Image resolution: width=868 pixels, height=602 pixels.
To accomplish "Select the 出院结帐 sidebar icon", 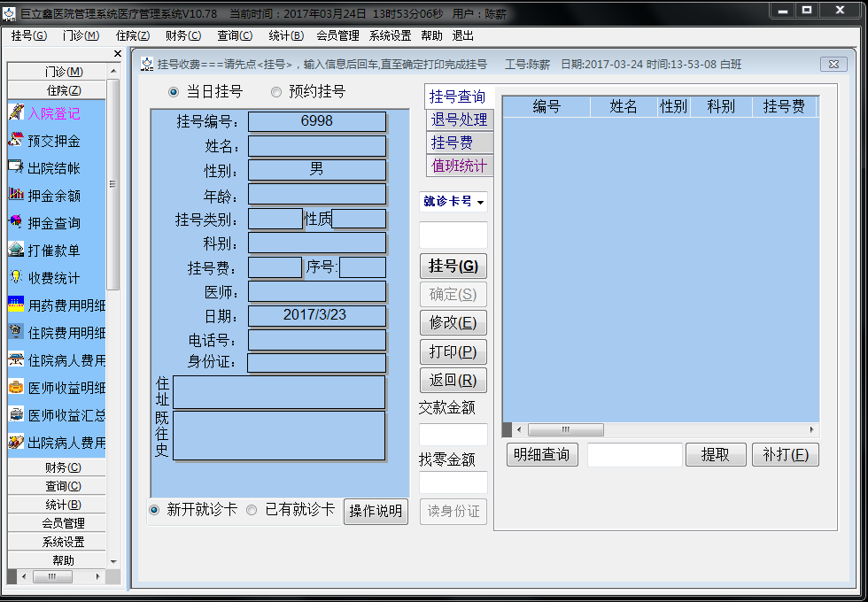I will coord(16,167).
